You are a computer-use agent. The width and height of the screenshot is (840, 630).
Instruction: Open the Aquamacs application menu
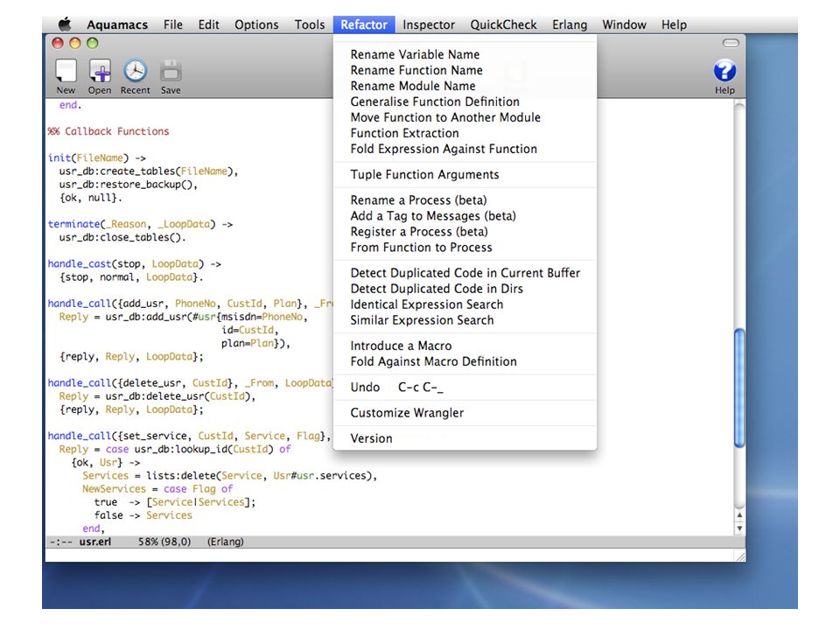pyautogui.click(x=117, y=24)
